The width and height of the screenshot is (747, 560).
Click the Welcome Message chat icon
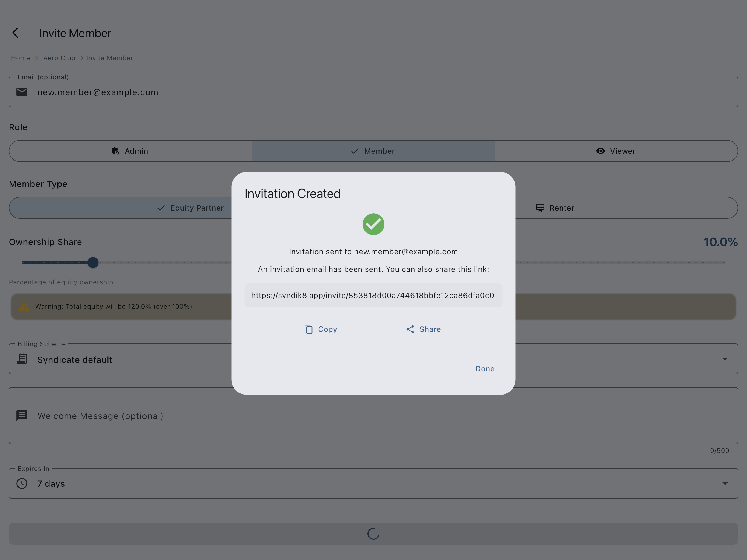(22, 415)
